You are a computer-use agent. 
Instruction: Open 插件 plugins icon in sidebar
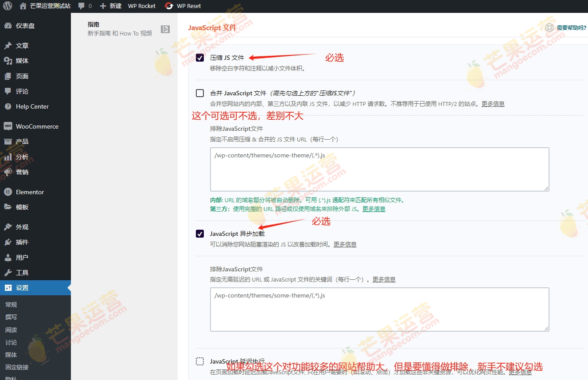click(x=8, y=242)
